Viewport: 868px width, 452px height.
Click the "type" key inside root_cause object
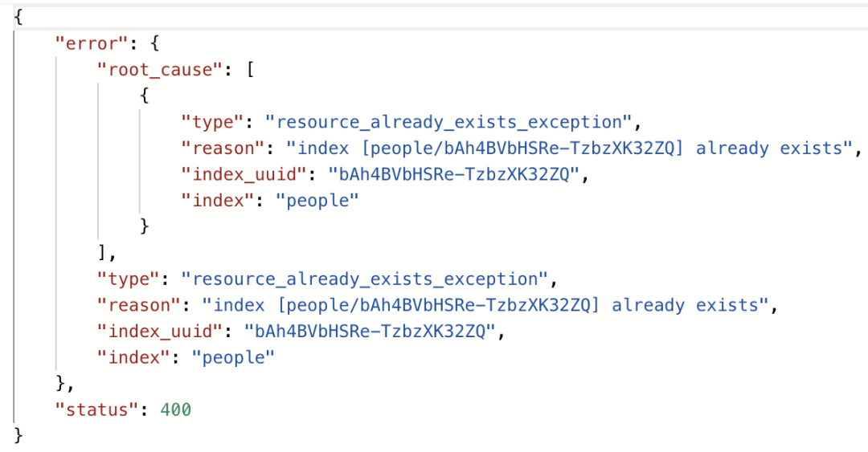point(212,122)
